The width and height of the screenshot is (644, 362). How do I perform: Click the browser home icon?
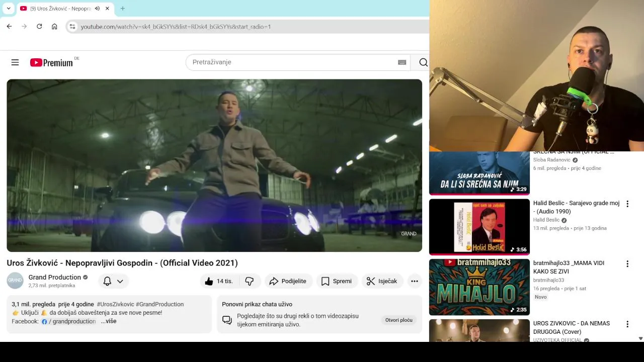point(54,27)
